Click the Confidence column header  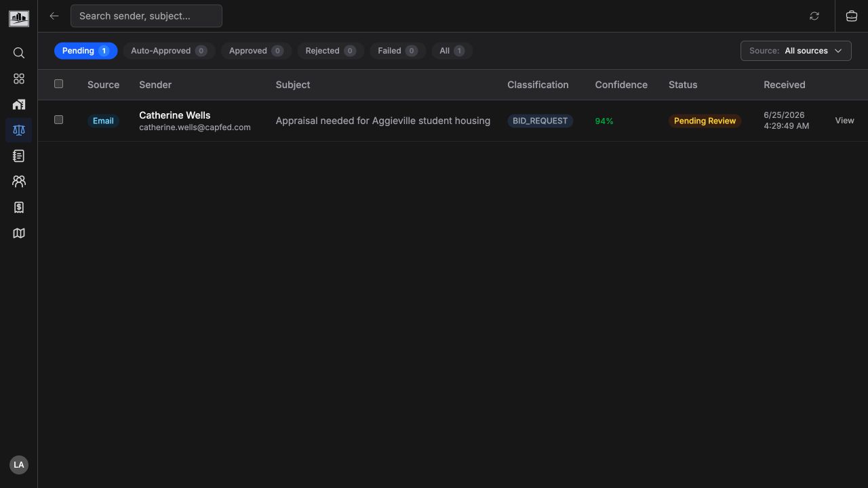click(621, 85)
